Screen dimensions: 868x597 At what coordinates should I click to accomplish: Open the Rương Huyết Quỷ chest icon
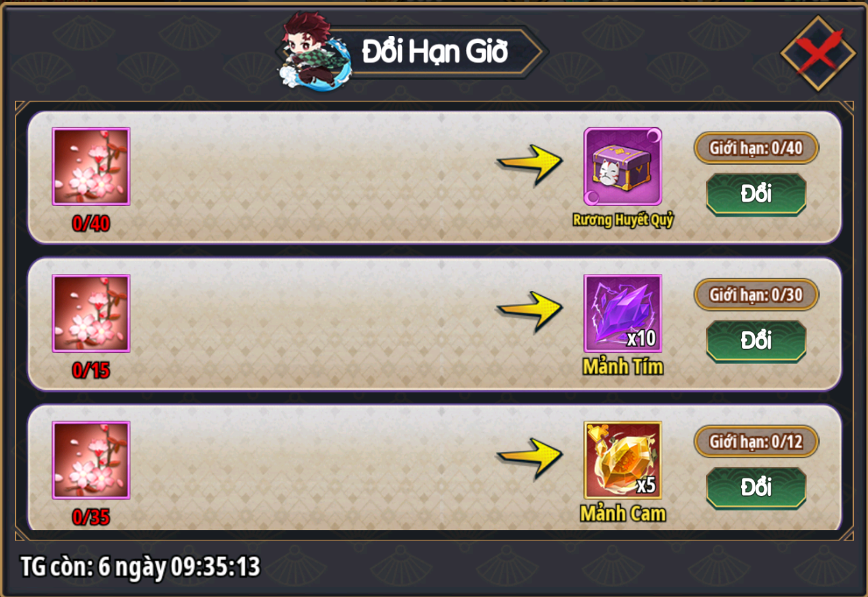tap(623, 166)
